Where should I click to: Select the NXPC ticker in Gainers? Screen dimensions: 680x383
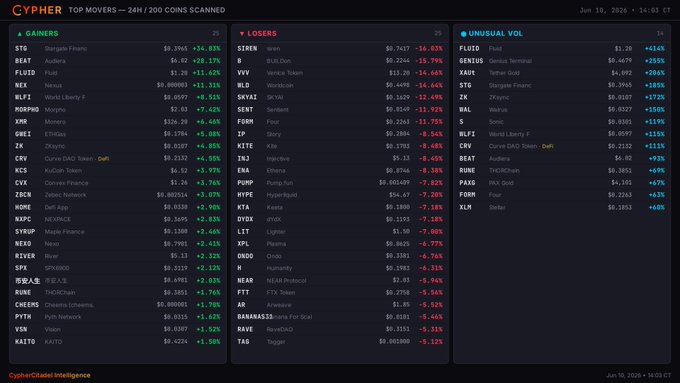pyautogui.click(x=23, y=219)
